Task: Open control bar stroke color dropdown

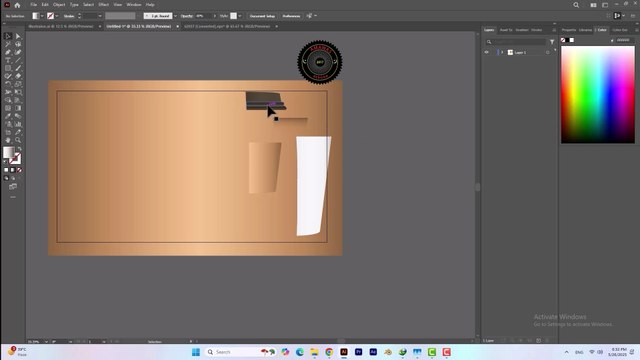Action: [x=57, y=16]
